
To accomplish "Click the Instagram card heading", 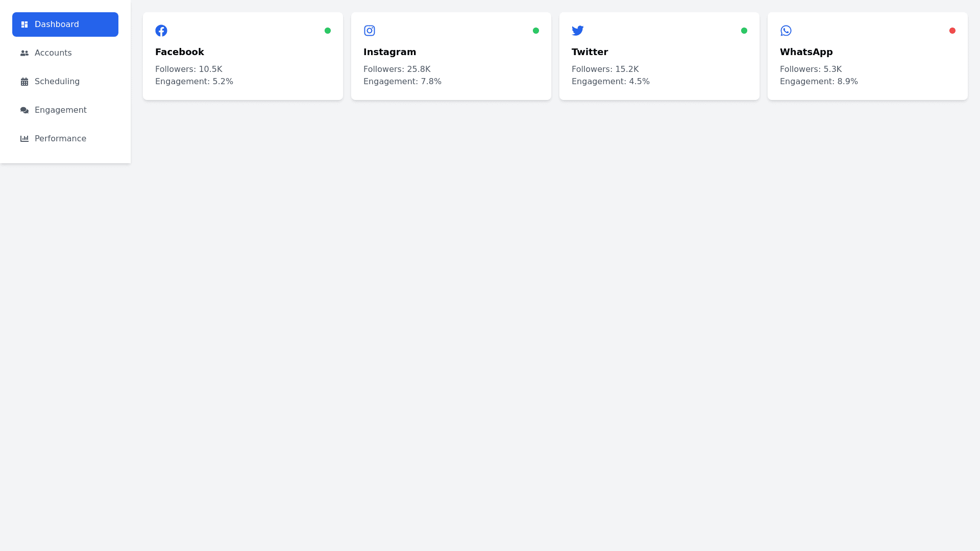I will coord(389,52).
